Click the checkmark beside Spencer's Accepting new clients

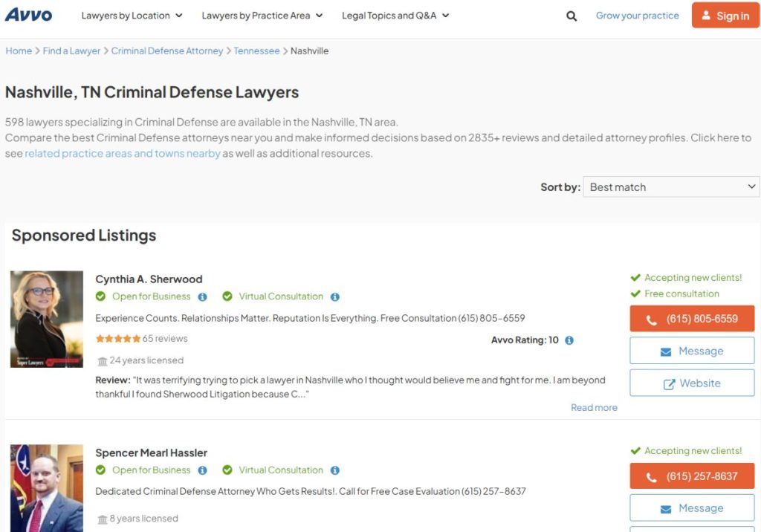pos(635,451)
